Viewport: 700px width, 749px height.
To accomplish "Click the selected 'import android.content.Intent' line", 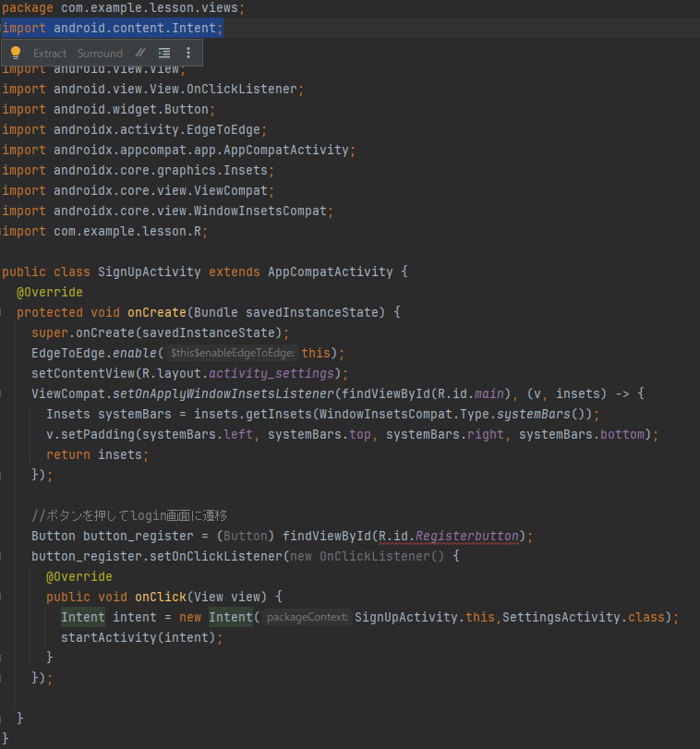I will point(113,29).
